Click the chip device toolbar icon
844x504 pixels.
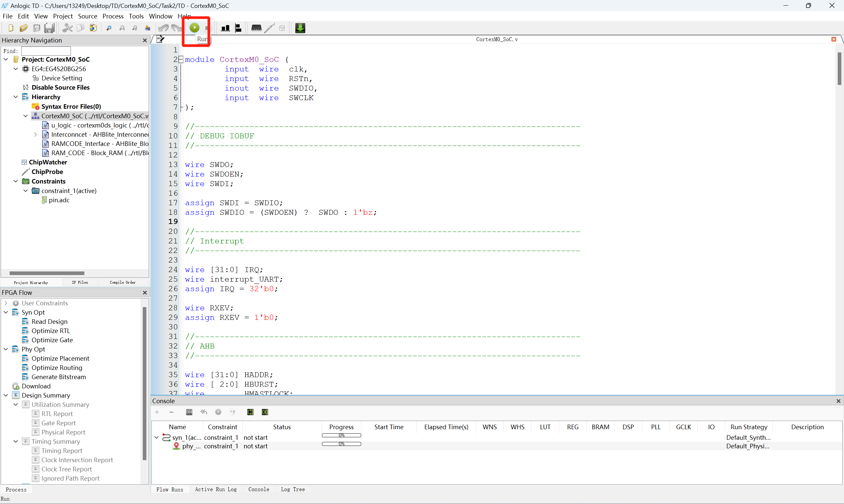(x=256, y=28)
